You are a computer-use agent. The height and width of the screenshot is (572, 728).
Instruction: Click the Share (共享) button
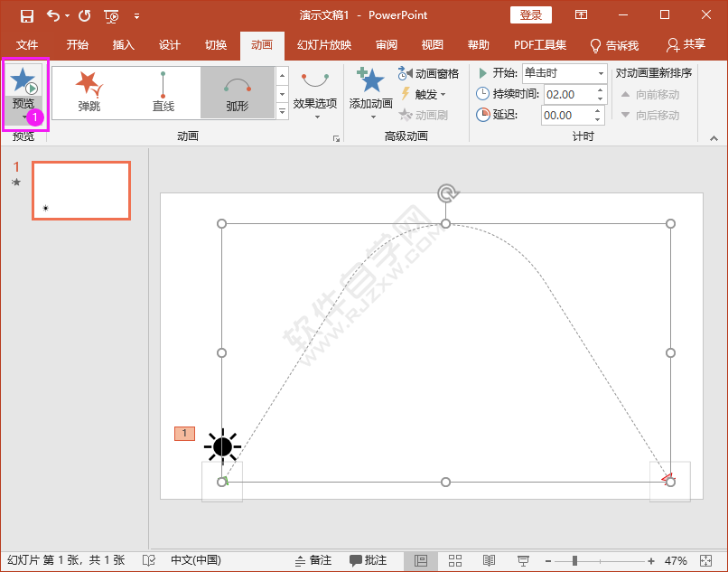coord(686,45)
